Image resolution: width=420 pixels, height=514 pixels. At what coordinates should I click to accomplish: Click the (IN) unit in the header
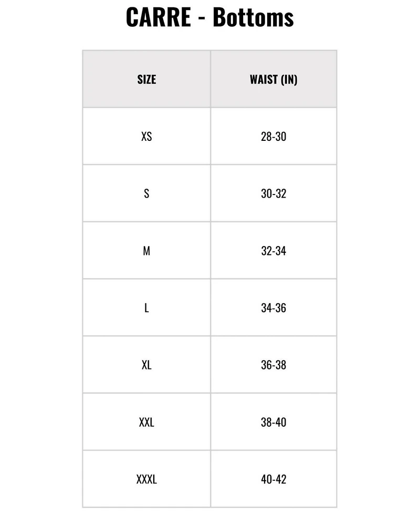click(289, 79)
